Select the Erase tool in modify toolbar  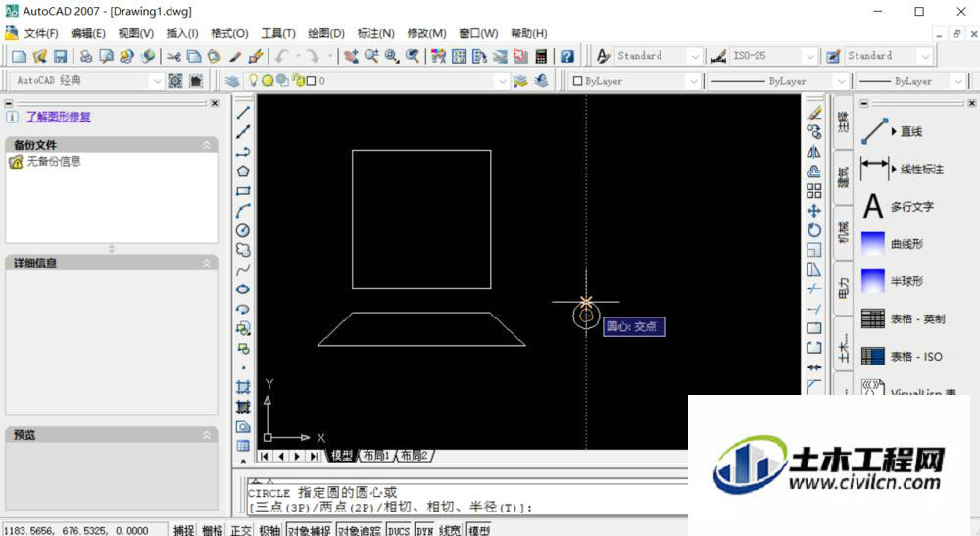pos(813,113)
